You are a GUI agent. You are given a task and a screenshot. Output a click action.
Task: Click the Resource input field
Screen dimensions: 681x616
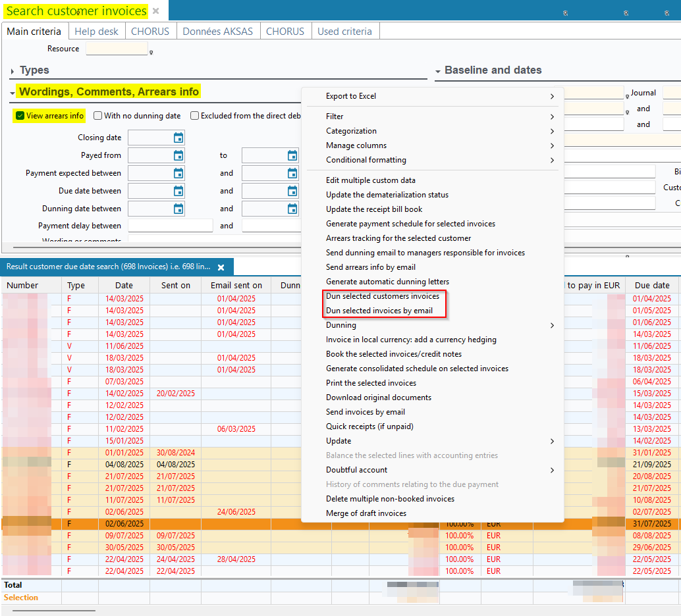(x=117, y=49)
